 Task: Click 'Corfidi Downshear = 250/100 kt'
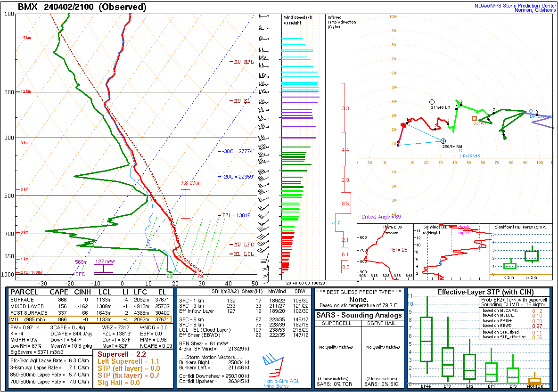click(214, 376)
